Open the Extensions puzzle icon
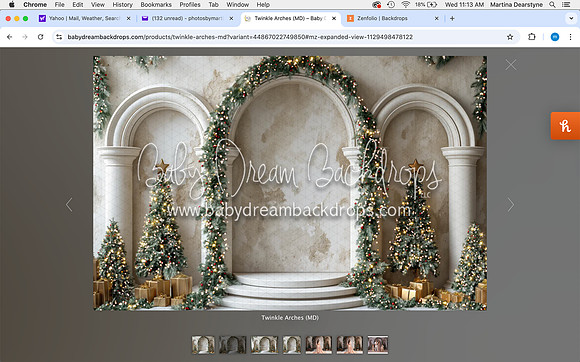This screenshot has width=580, height=362. 532,37
